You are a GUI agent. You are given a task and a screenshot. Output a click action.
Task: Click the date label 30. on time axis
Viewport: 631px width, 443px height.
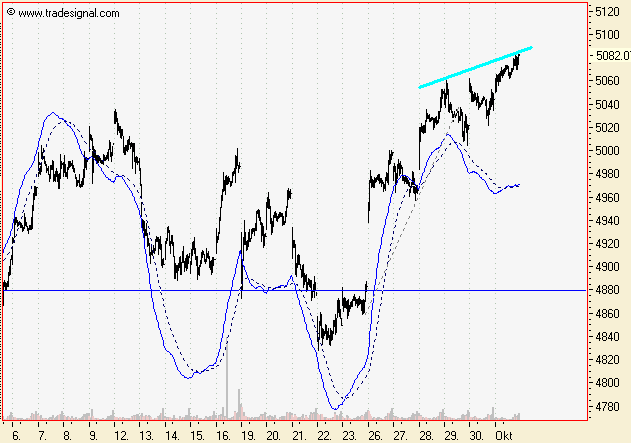coord(476,436)
